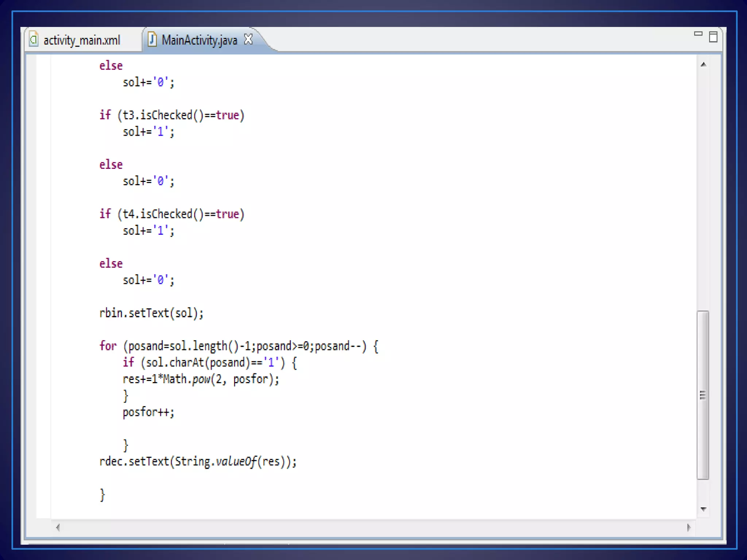747x560 pixels.
Task: Click the scroll up arrow
Action: coord(704,65)
